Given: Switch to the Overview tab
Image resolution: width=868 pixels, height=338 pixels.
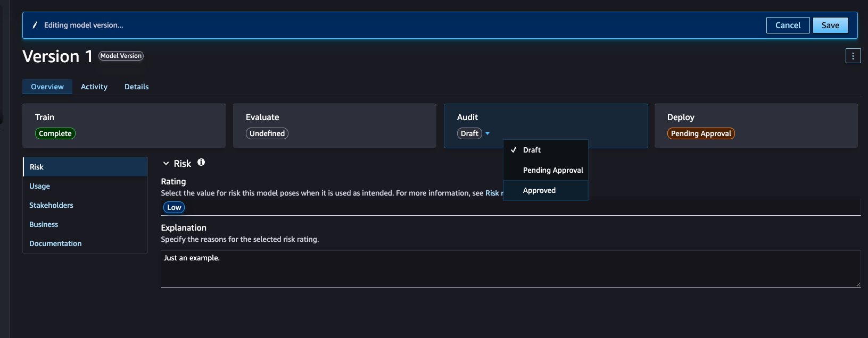Looking at the screenshot, I should [x=47, y=87].
